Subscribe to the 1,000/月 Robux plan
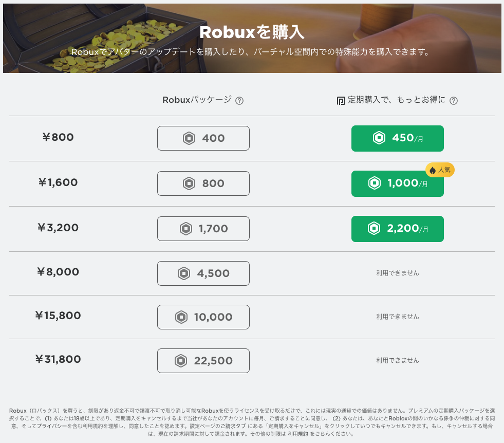Viewport: 504px width, 443px height. (397, 183)
